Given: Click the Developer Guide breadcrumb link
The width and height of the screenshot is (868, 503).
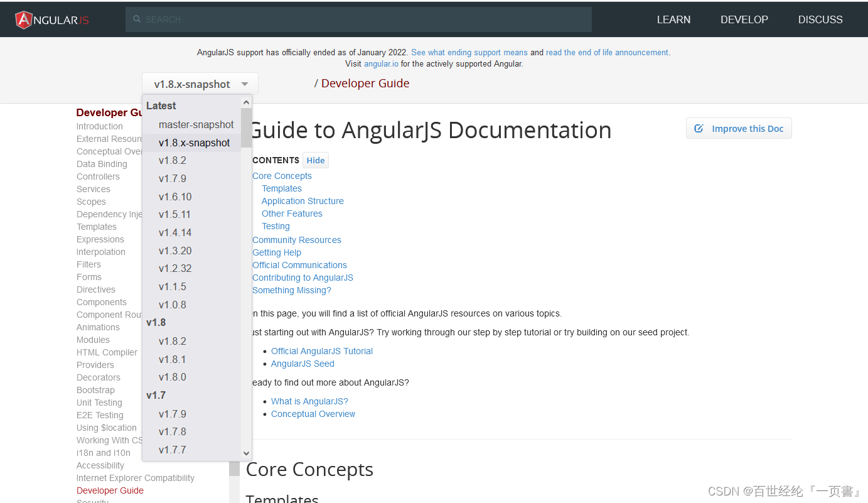Looking at the screenshot, I should point(365,84).
